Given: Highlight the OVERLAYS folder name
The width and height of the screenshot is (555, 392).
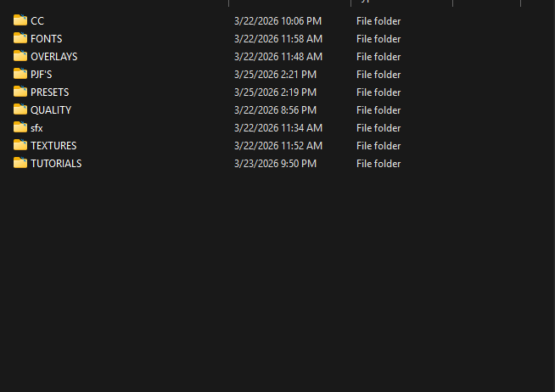Looking at the screenshot, I should (x=53, y=57).
